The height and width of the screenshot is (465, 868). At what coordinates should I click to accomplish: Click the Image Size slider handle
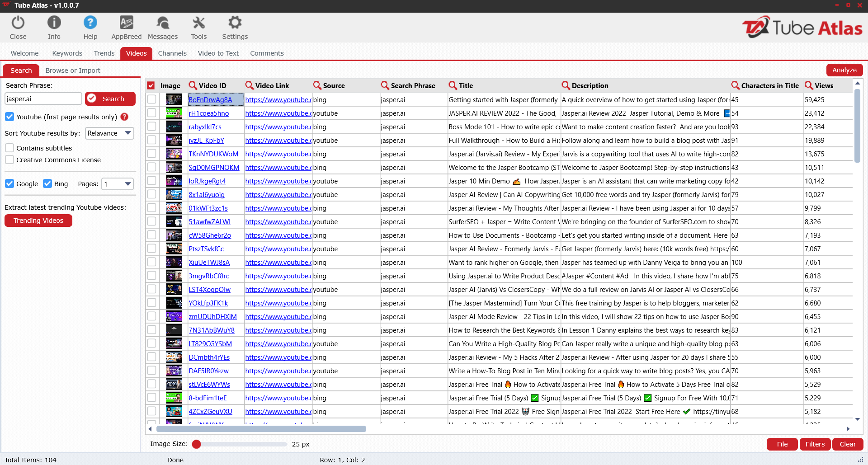click(196, 444)
